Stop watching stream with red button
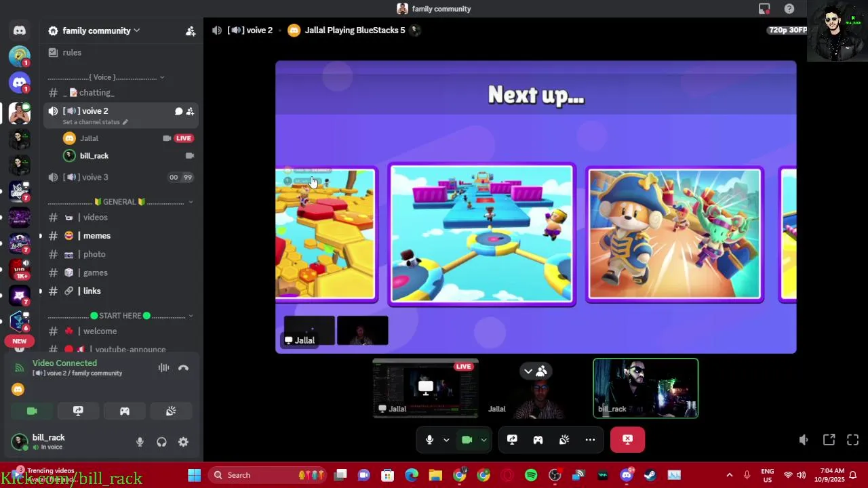The image size is (868, 488). coord(627,440)
